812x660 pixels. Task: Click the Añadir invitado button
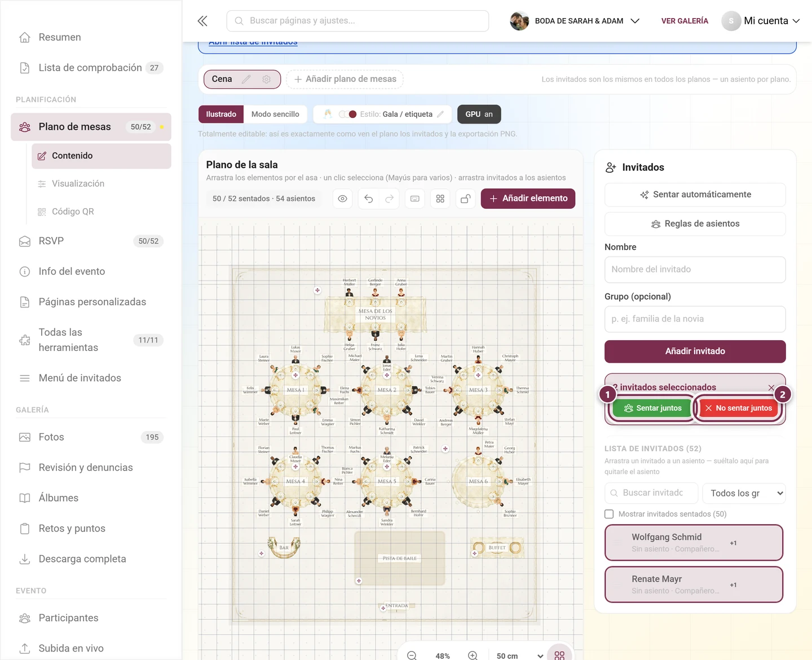(x=695, y=351)
